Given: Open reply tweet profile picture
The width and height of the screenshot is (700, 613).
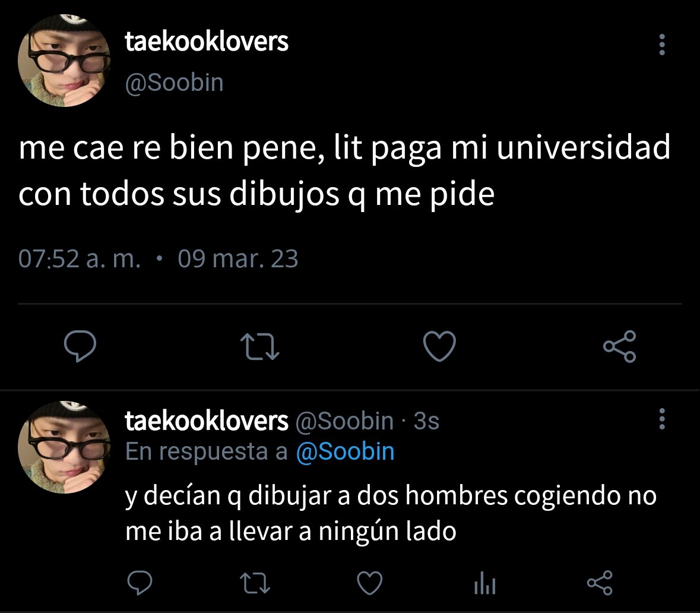Looking at the screenshot, I should (64, 447).
